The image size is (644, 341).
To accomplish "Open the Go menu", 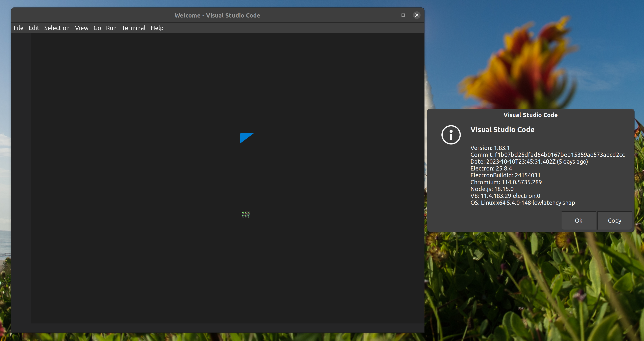I will tap(97, 28).
